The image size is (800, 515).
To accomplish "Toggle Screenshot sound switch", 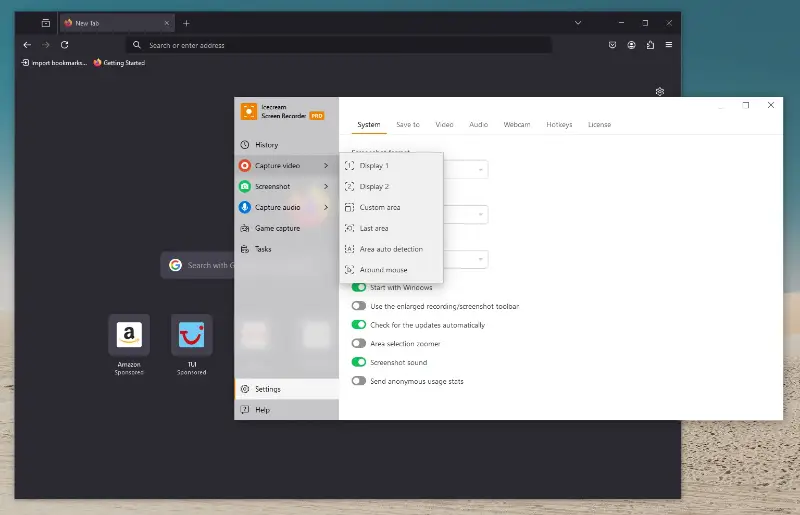I will [x=359, y=362].
